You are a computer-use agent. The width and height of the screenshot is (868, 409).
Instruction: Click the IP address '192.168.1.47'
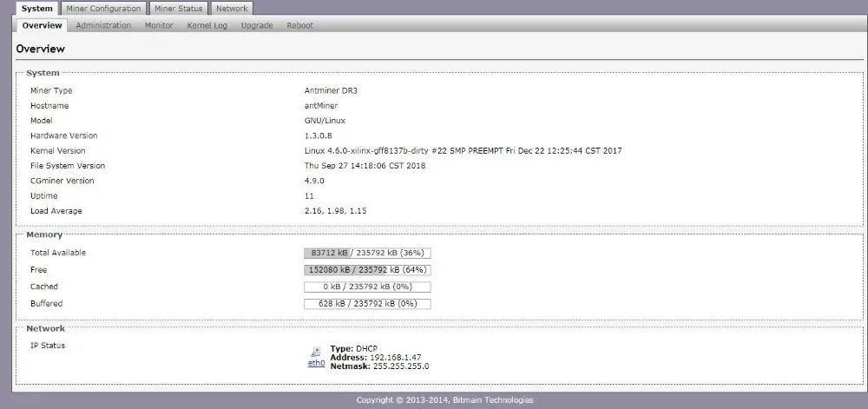395,358
